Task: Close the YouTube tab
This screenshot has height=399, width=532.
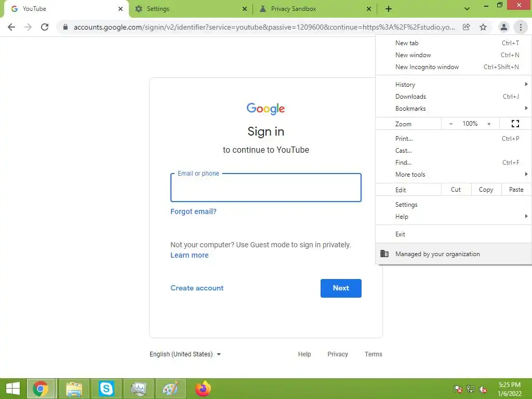Action: point(121,9)
